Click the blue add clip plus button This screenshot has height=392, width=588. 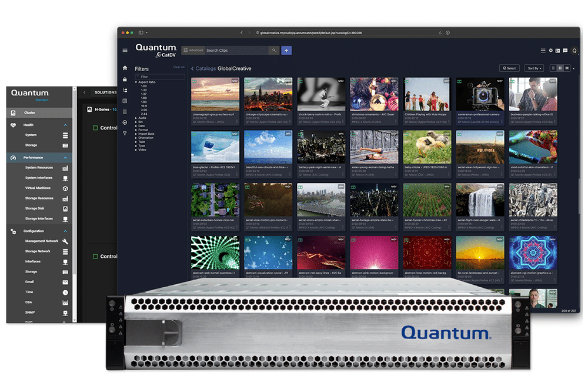click(286, 50)
